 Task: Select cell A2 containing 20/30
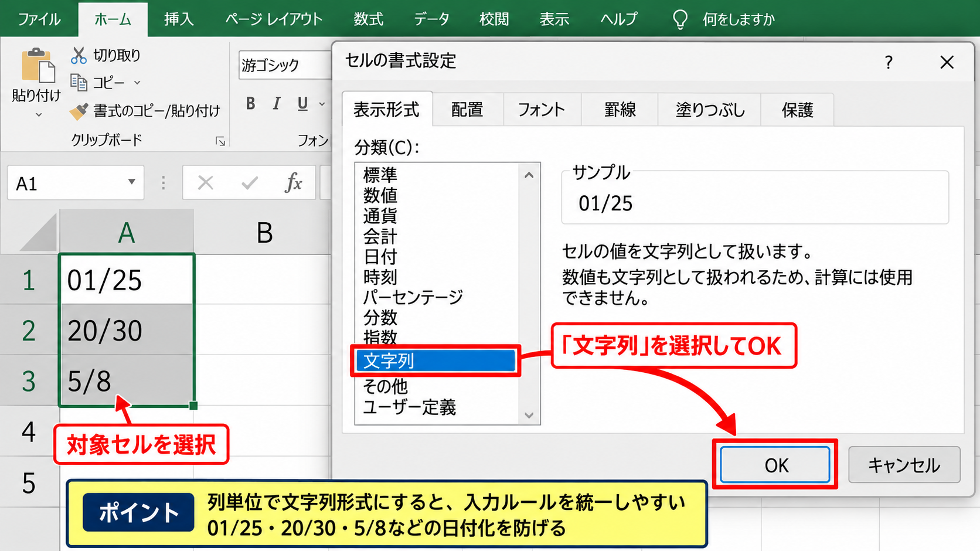(127, 330)
